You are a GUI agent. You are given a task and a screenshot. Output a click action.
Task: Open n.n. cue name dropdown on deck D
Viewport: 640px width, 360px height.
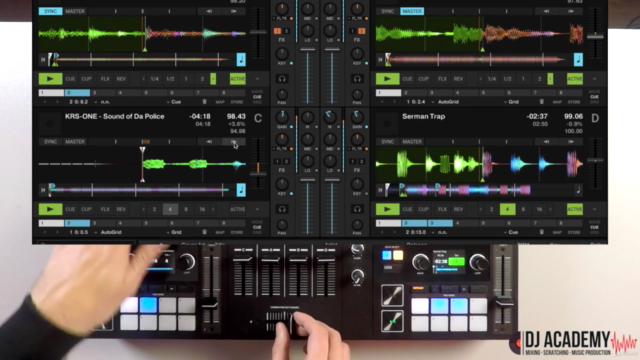click(439, 232)
